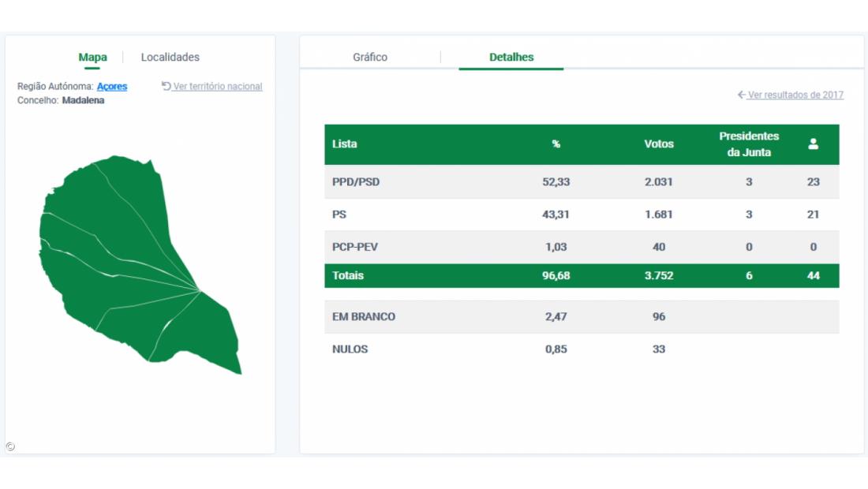This screenshot has width=868, height=489.
Task: Click the Votos column header
Action: (x=659, y=144)
